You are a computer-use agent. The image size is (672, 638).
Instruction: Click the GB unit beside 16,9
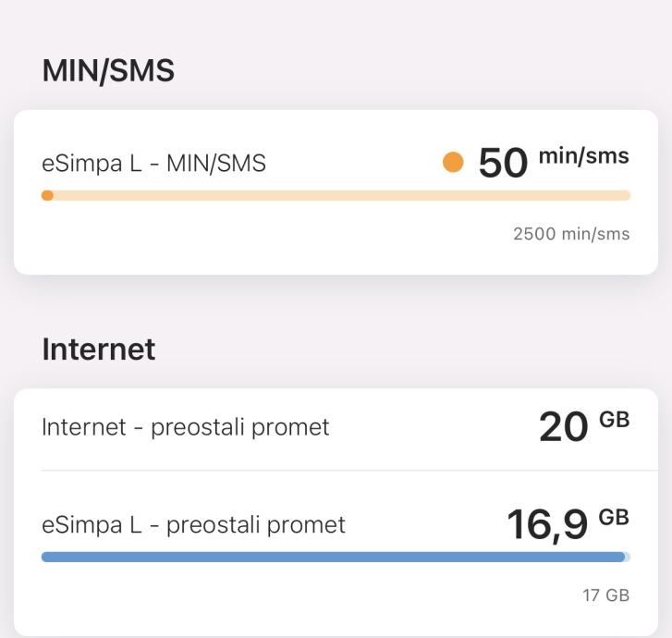click(615, 517)
